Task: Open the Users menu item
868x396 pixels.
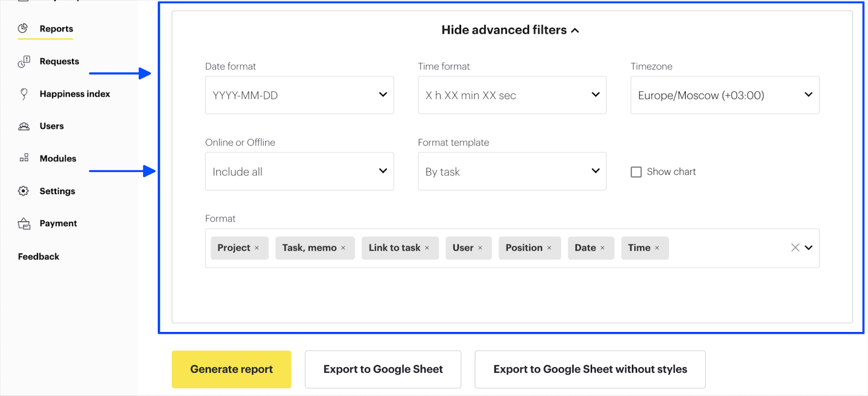Action: [52, 126]
